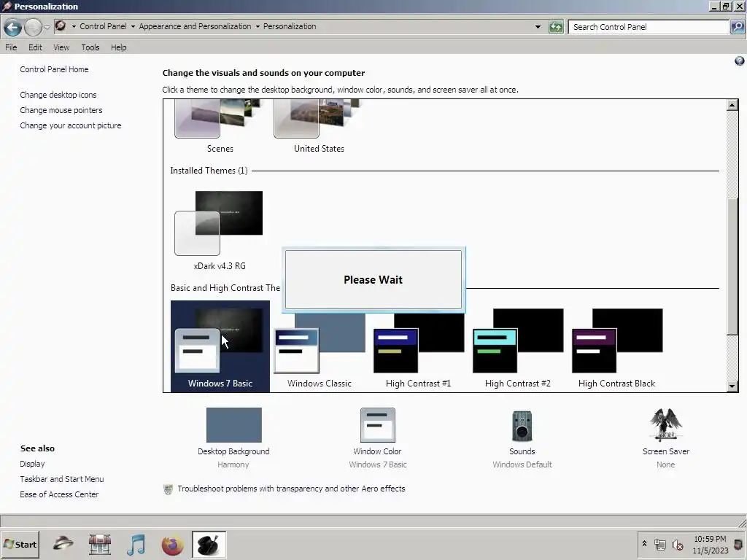
Task: Open Taskbar and Start Menu link
Action: (62, 478)
